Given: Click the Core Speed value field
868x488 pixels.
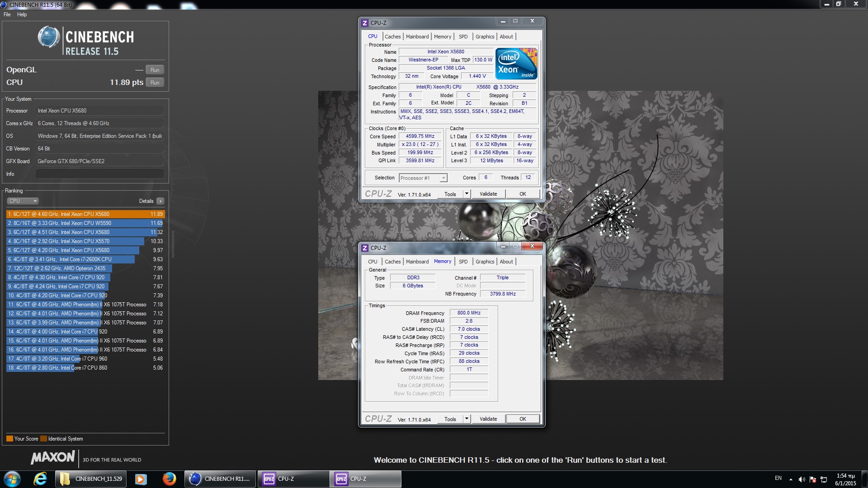Looking at the screenshot, I should 420,136.
